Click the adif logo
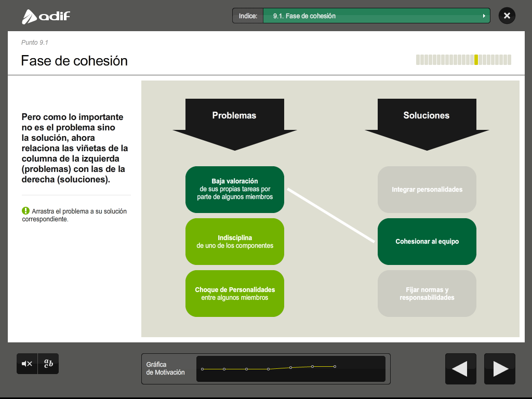 46,16
